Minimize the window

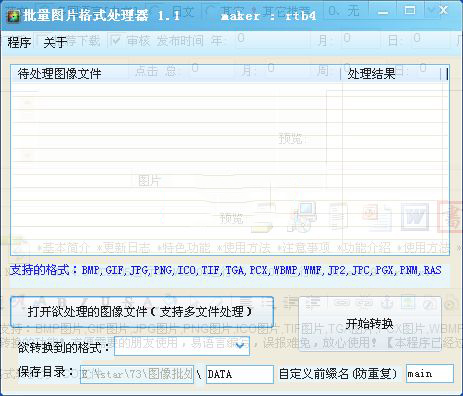click(x=383, y=12)
